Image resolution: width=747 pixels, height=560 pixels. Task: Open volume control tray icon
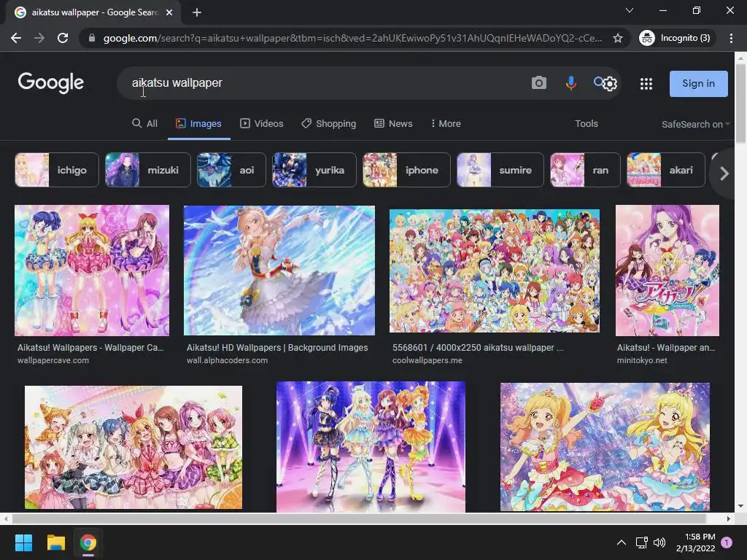(x=659, y=542)
